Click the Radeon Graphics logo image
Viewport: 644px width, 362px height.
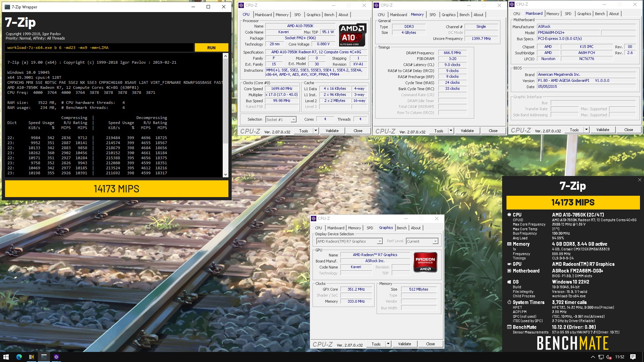tap(425, 262)
